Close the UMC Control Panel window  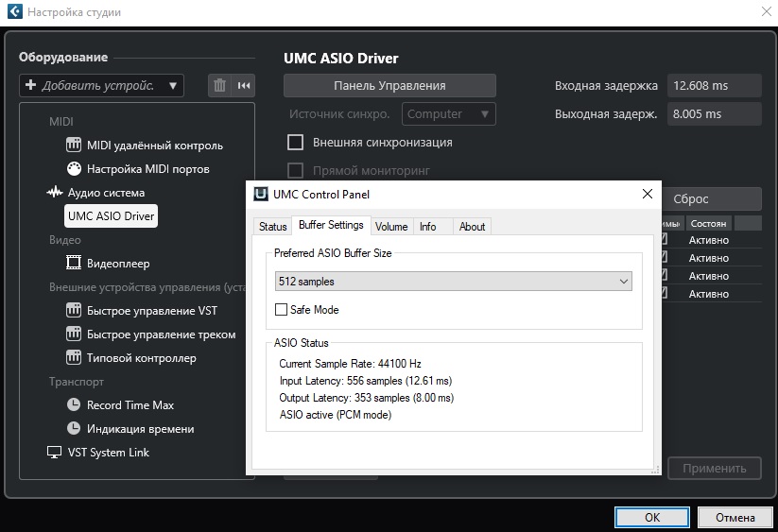pos(648,195)
